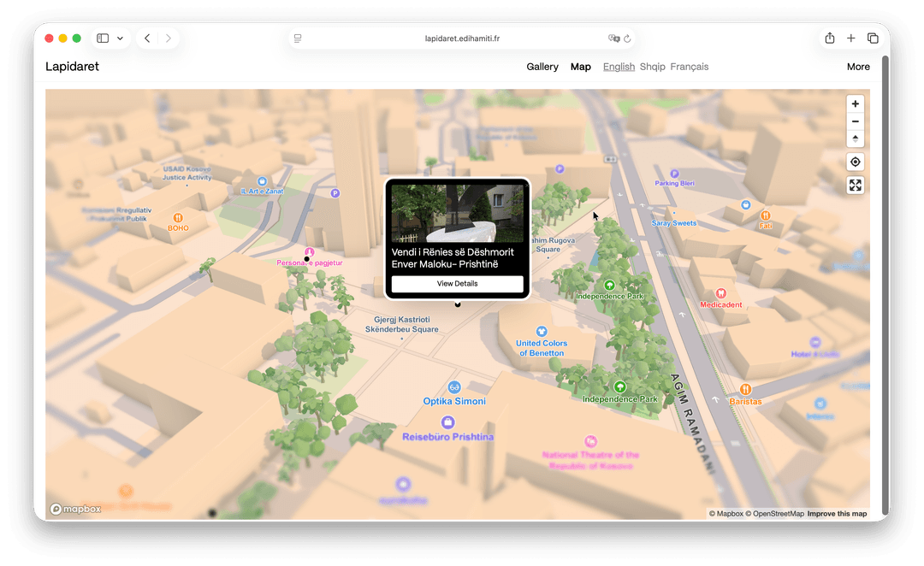Toggle the Safari sidebar

coord(102,38)
